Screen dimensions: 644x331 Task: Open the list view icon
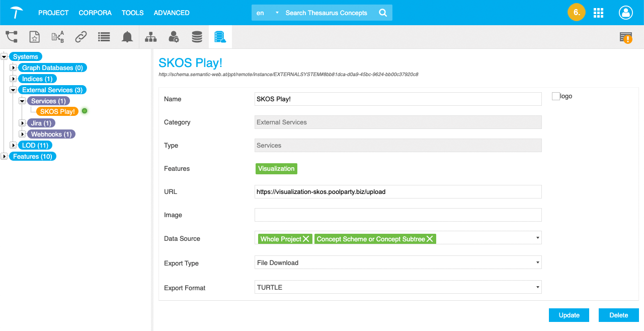click(x=104, y=37)
